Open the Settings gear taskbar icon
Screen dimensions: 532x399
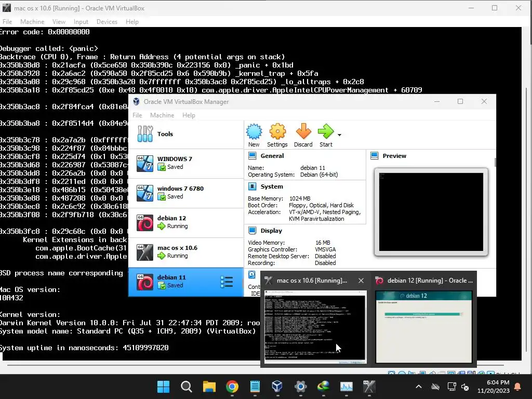[300, 387]
